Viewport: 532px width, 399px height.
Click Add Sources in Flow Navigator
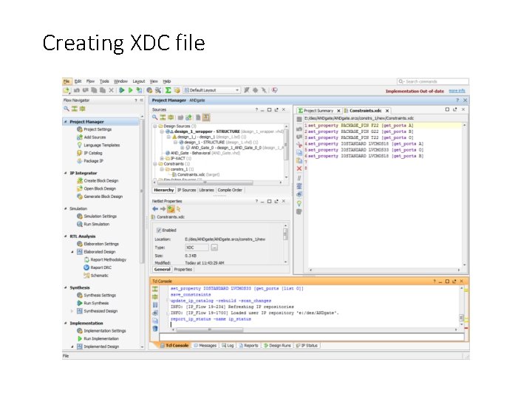[95, 137]
